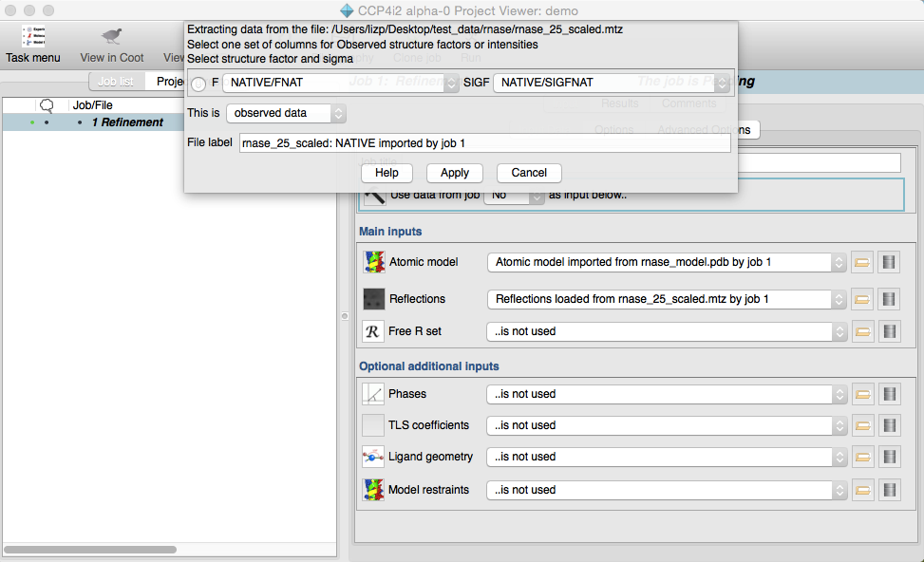Screen dimensions: 924x562
Task: Select the 1 Refinement job entry
Action: 127,122
